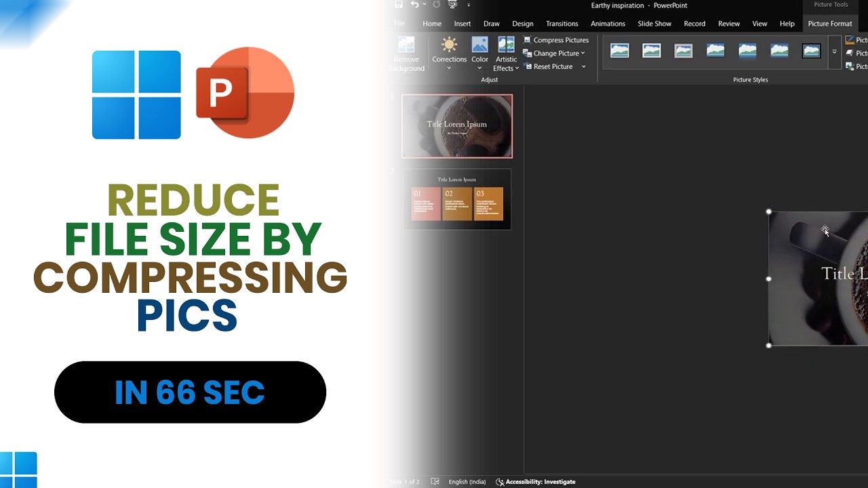This screenshot has height=488, width=868.
Task: Apply the Double Frame Black picture style
Action: [x=811, y=51]
